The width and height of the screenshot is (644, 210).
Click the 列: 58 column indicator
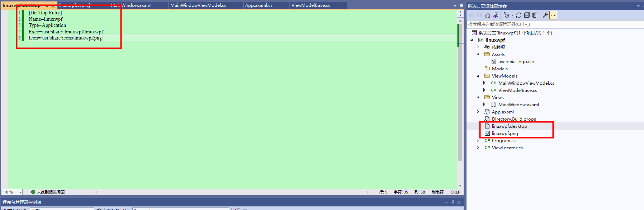pyautogui.click(x=420, y=192)
